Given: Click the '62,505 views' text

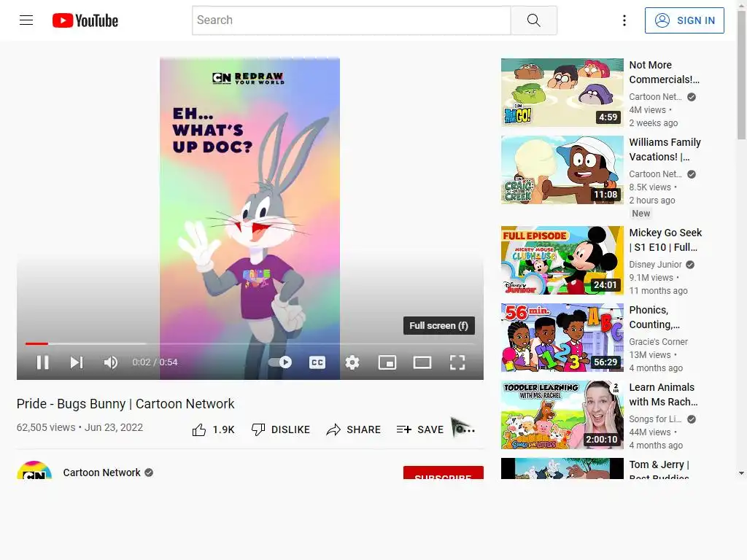Looking at the screenshot, I should [x=46, y=427].
